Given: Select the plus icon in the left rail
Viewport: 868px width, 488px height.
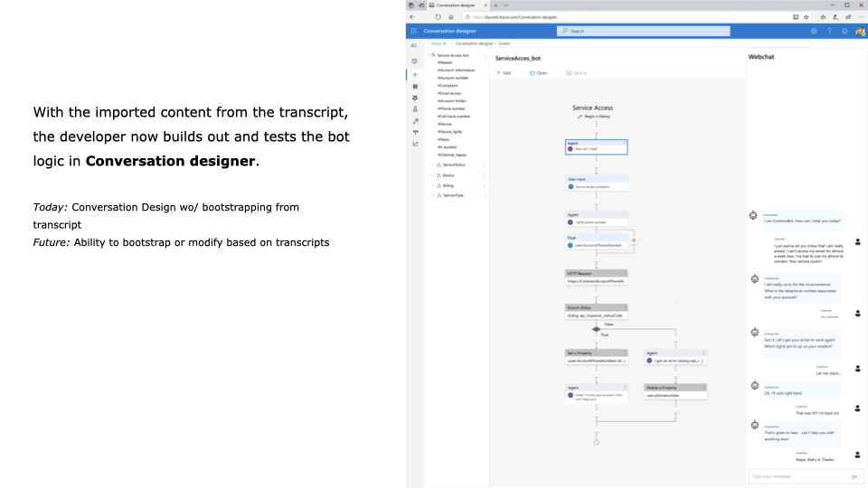Looking at the screenshot, I should click(x=415, y=75).
